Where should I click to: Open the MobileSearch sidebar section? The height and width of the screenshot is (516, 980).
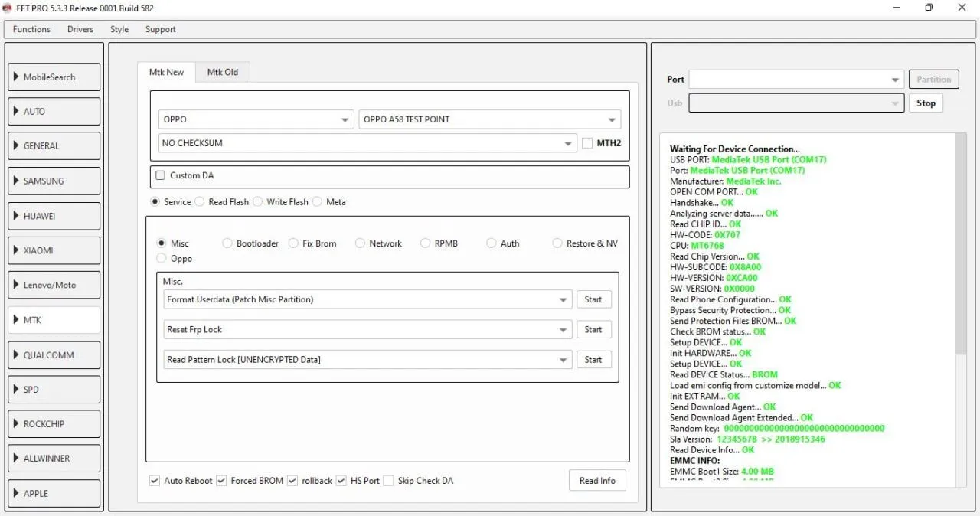pos(54,77)
